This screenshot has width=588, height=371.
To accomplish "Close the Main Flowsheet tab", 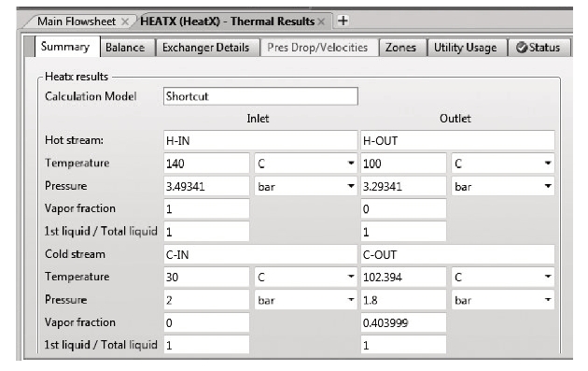I will (x=125, y=21).
